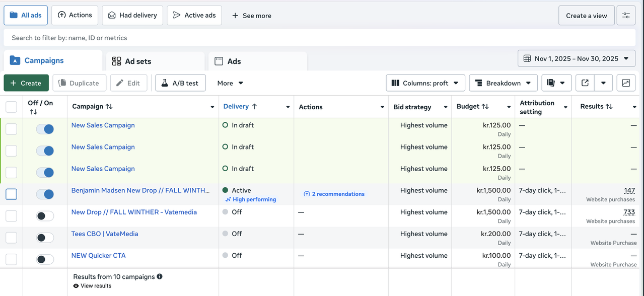Click See more views
This screenshot has width=644, height=296.
tap(251, 16)
